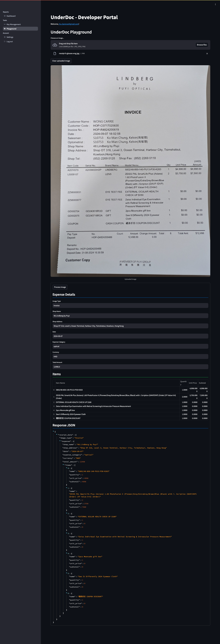Collapse the expense JSON node
Screen dimensions: 220x644
pyautogui.click(x=60, y=441)
